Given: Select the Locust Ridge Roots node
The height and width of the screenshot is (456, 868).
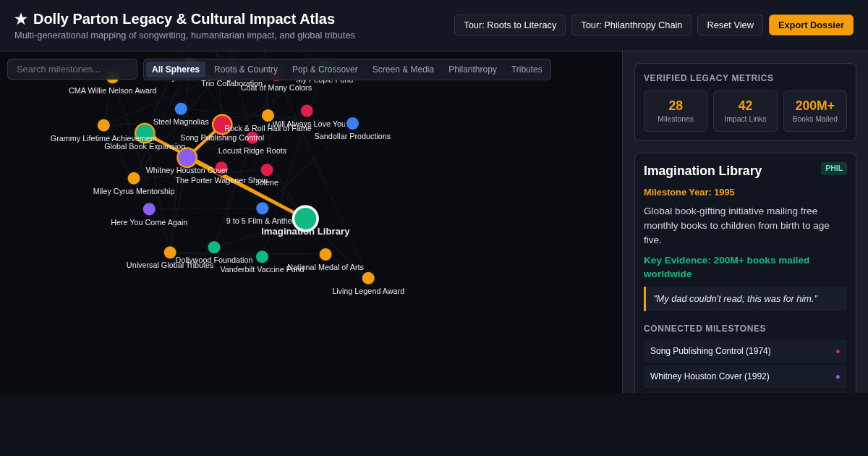Looking at the screenshot, I should coord(252,138).
